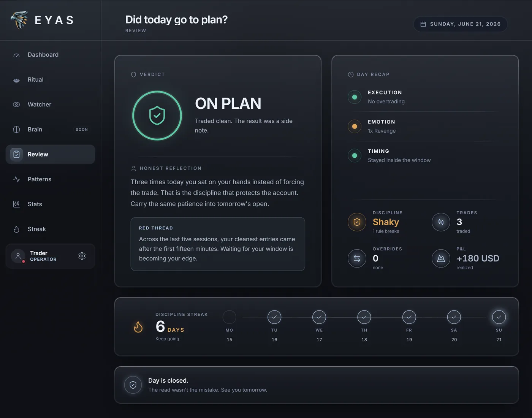Click the discipline streak flame icon
532x418 pixels.
[x=138, y=327]
